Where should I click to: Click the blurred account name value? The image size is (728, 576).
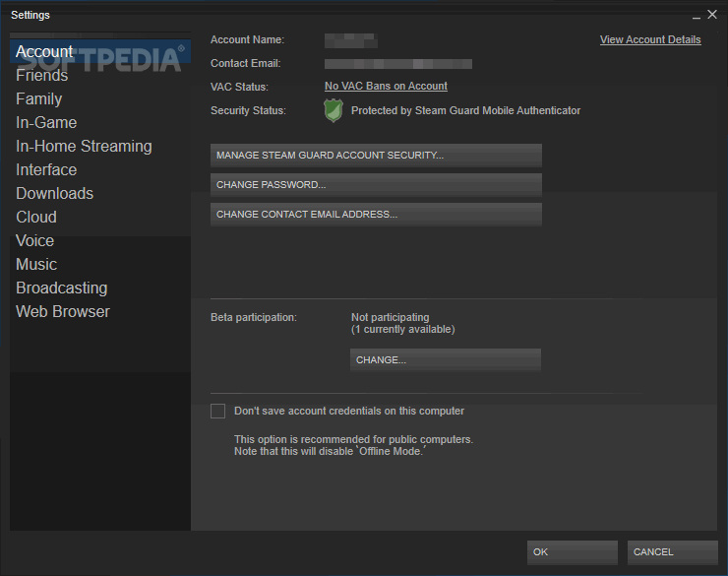[351, 41]
